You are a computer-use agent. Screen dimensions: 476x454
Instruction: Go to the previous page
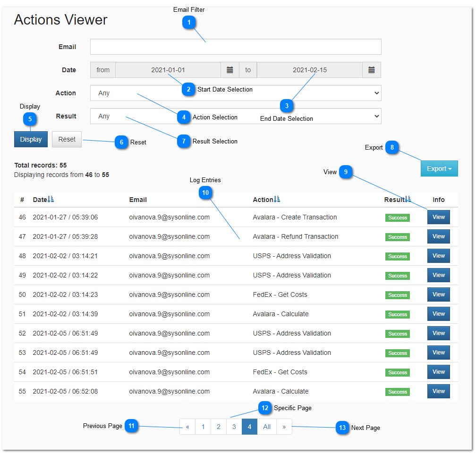click(x=187, y=427)
